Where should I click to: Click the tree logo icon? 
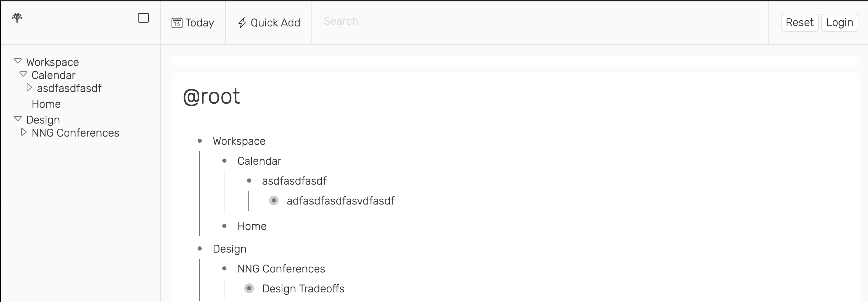(17, 18)
